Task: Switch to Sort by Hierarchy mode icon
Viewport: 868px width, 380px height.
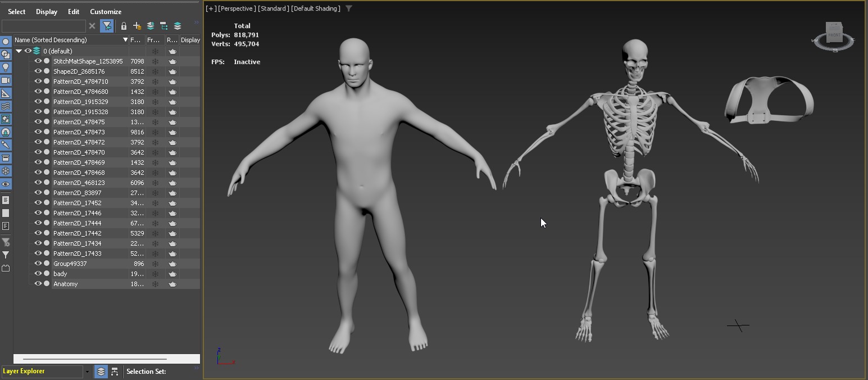Action: (115, 372)
